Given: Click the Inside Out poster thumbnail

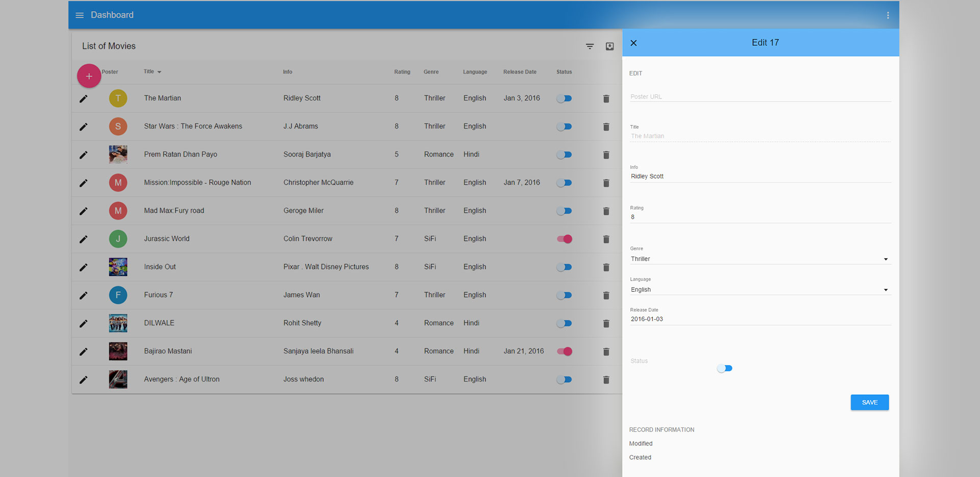Looking at the screenshot, I should tap(118, 267).
